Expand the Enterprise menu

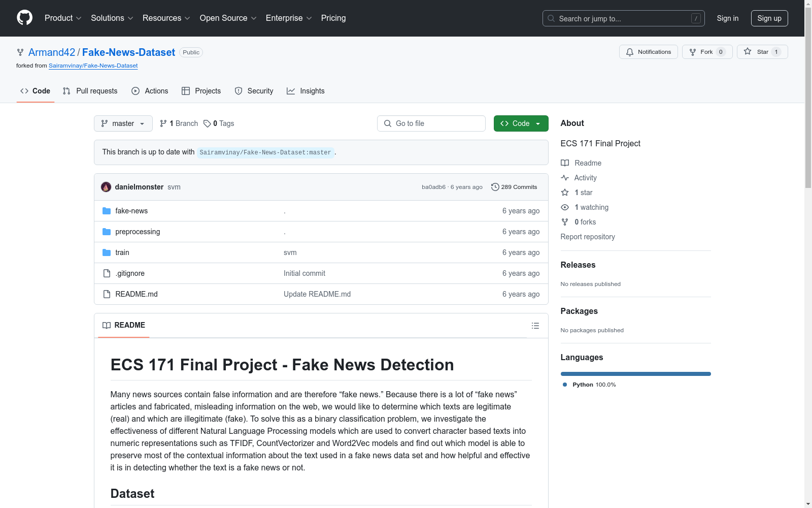pyautogui.click(x=289, y=18)
